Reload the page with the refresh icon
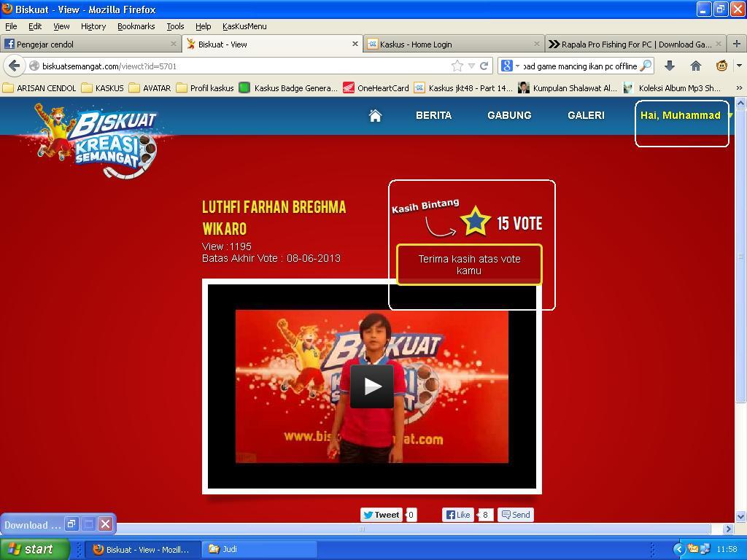Image resolution: width=747 pixels, height=560 pixels. [484, 66]
